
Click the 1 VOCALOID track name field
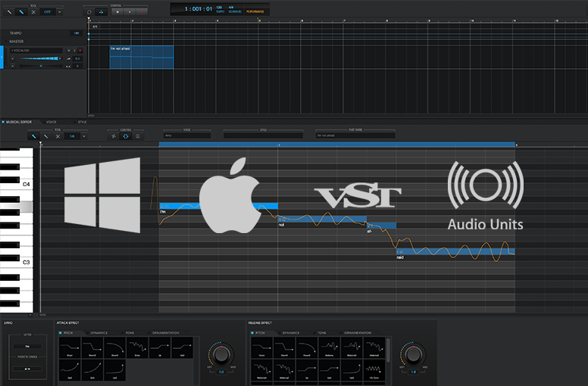pos(36,51)
